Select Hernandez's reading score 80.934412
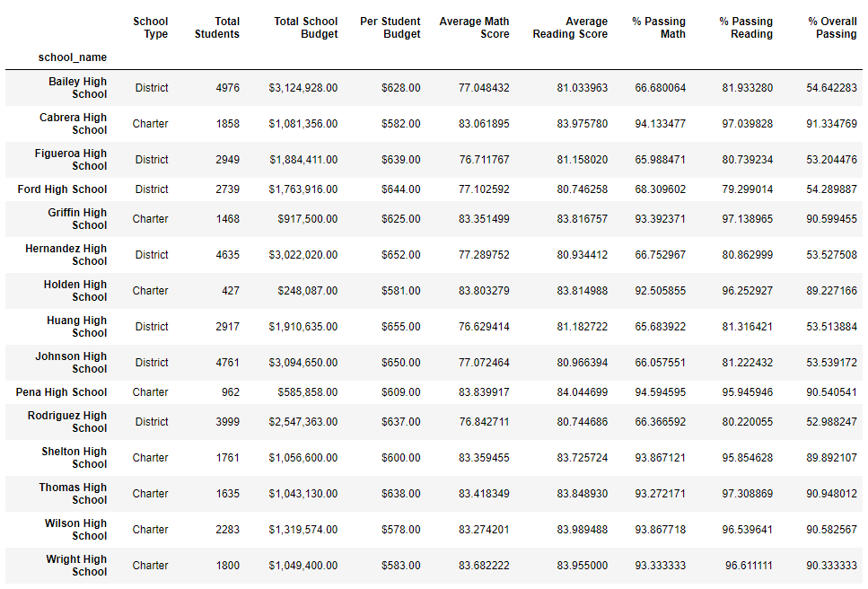Viewport: 868px width, 589px height. pos(583,255)
